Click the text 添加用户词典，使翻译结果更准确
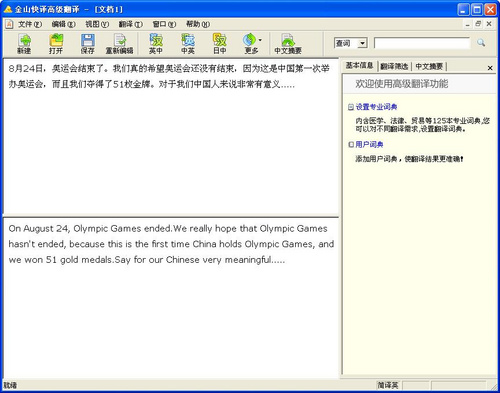 pos(409,159)
